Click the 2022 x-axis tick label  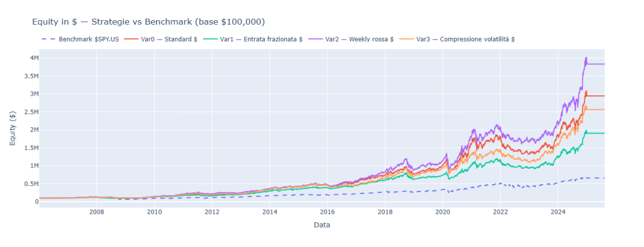(500, 212)
